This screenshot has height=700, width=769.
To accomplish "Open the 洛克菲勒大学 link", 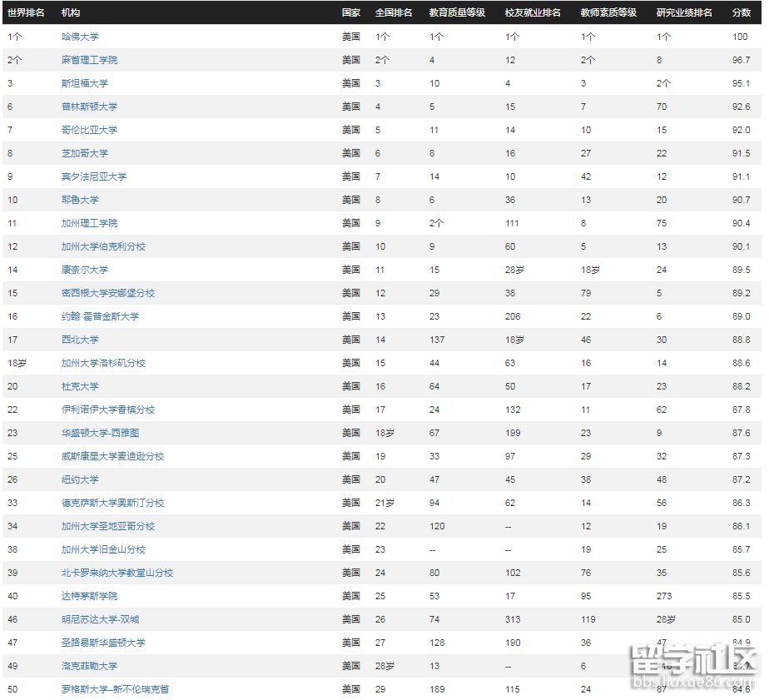I will click(x=89, y=666).
